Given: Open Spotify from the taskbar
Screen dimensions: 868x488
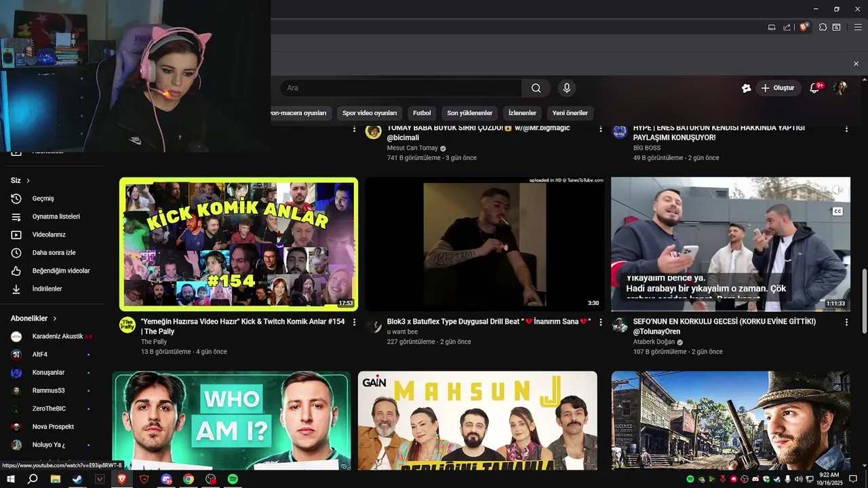Looking at the screenshot, I should (233, 479).
